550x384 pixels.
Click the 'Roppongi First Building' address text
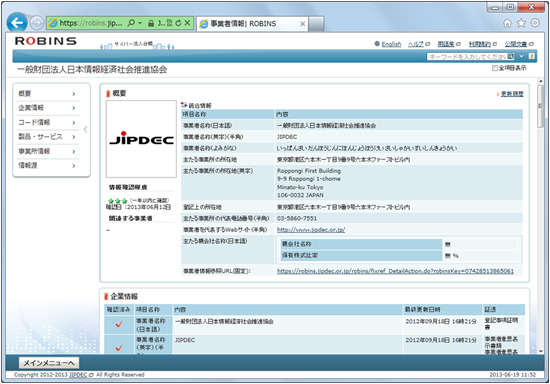coord(309,171)
